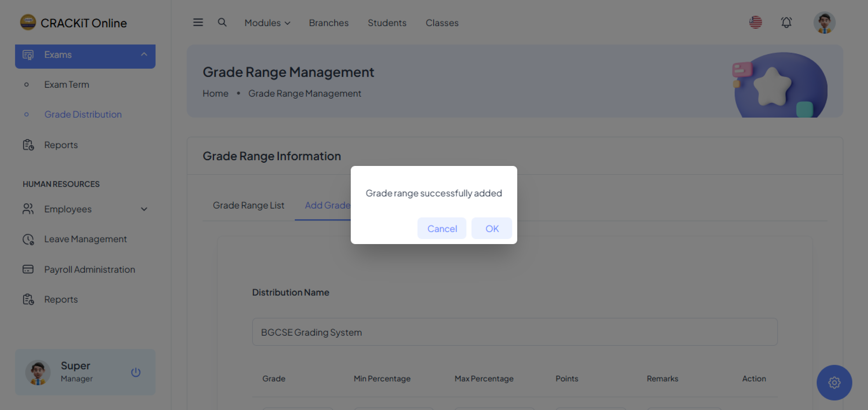Open the notifications bell icon
This screenshot has height=410, width=868.
click(x=786, y=23)
